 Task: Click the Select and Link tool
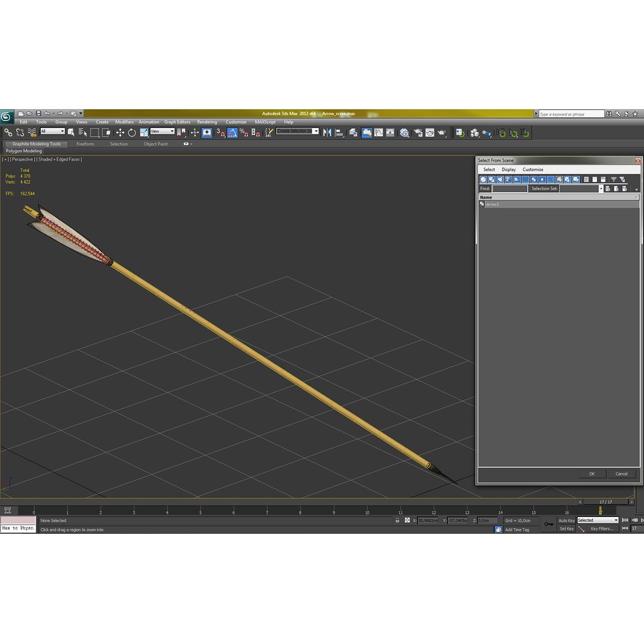point(8,132)
